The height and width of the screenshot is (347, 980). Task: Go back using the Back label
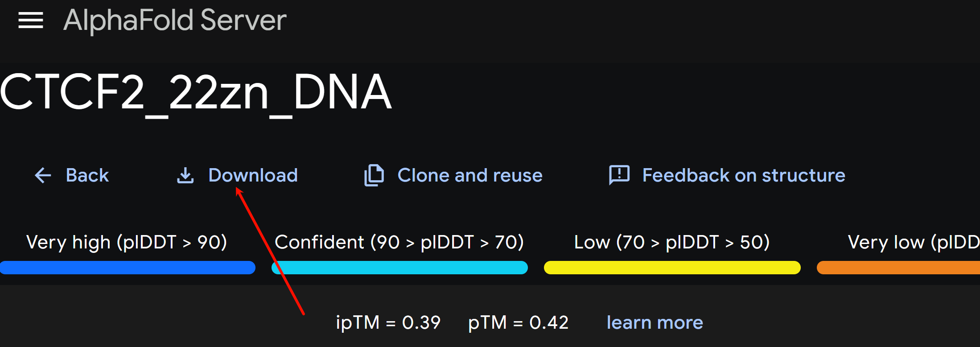point(87,175)
